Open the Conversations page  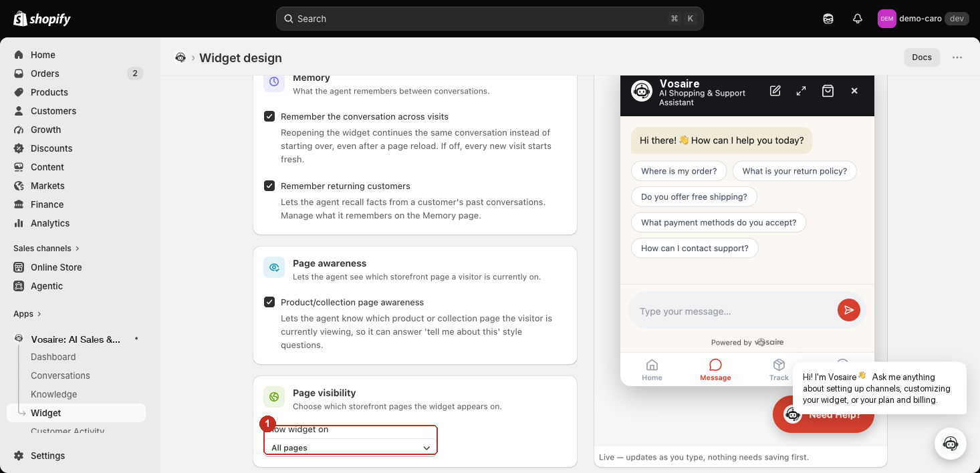click(x=60, y=375)
